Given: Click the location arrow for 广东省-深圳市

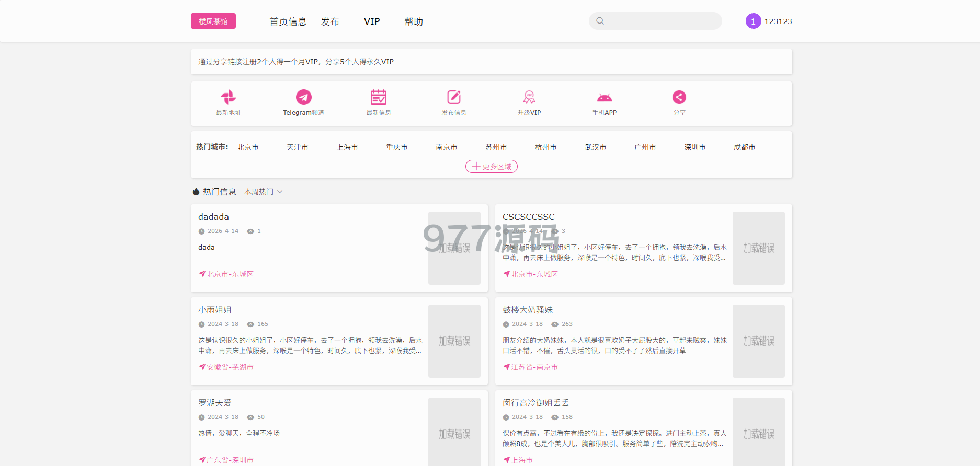Looking at the screenshot, I should click(202, 460).
